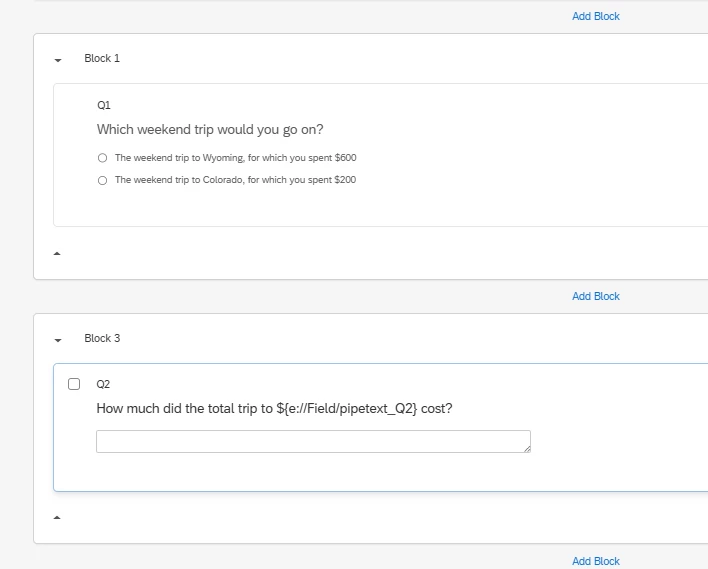Viewport: 708px width, 569px height.
Task: Click Add Block between Block 1 and Block 3
Action: (x=595, y=296)
